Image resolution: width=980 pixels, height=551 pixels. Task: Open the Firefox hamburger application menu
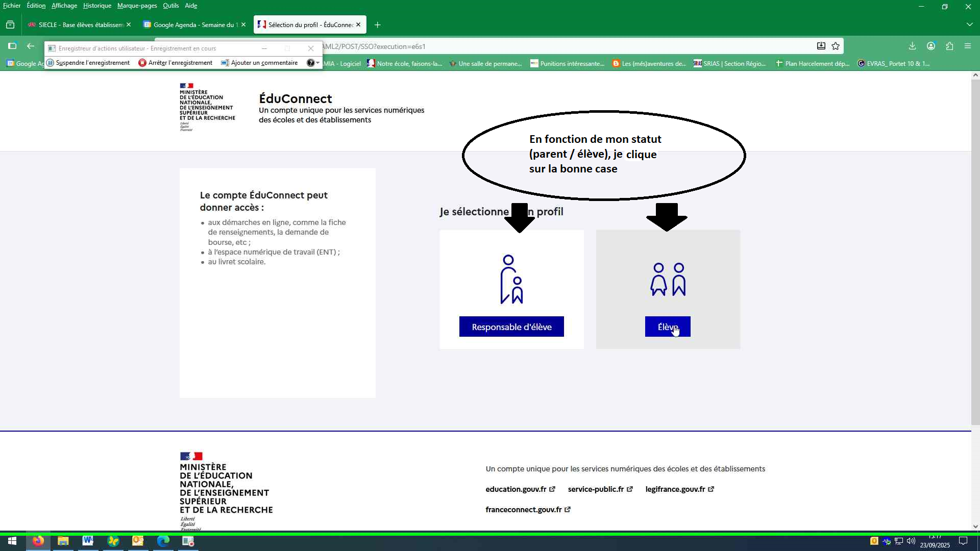tap(968, 46)
